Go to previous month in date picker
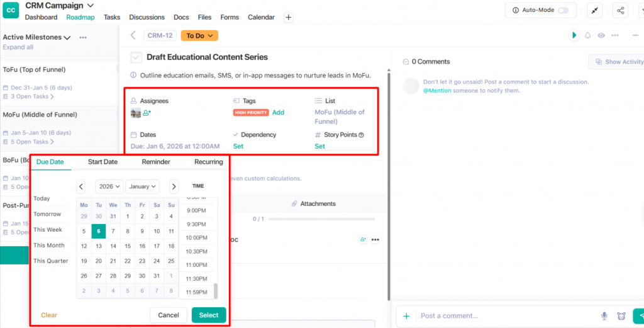The image size is (644, 328). (x=81, y=186)
